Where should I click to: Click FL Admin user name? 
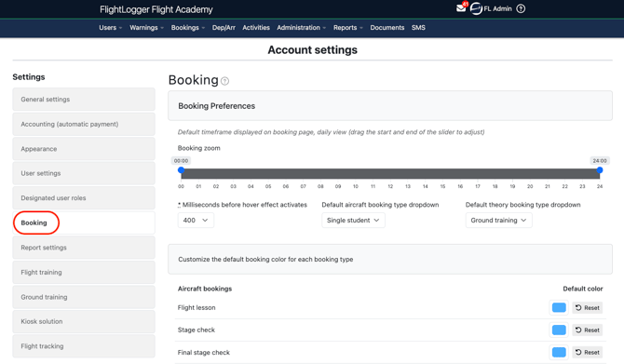497,8
